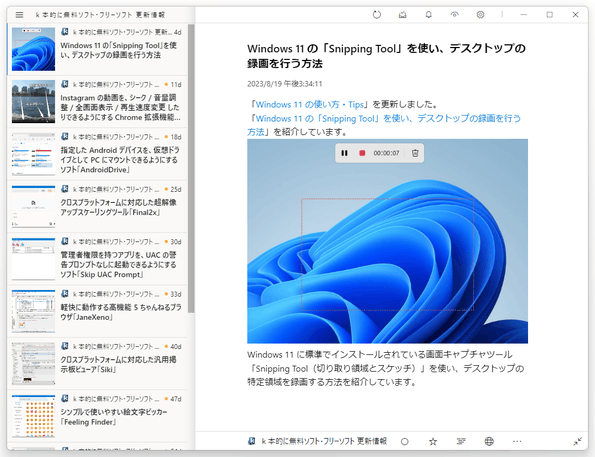Select the Instagram Chrome extension entry

[x=97, y=102]
